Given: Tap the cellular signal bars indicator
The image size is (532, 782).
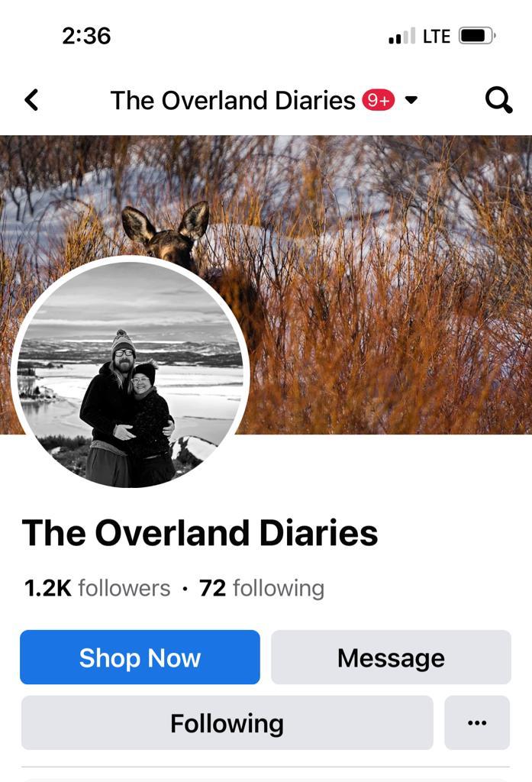Looking at the screenshot, I should click(x=402, y=36).
